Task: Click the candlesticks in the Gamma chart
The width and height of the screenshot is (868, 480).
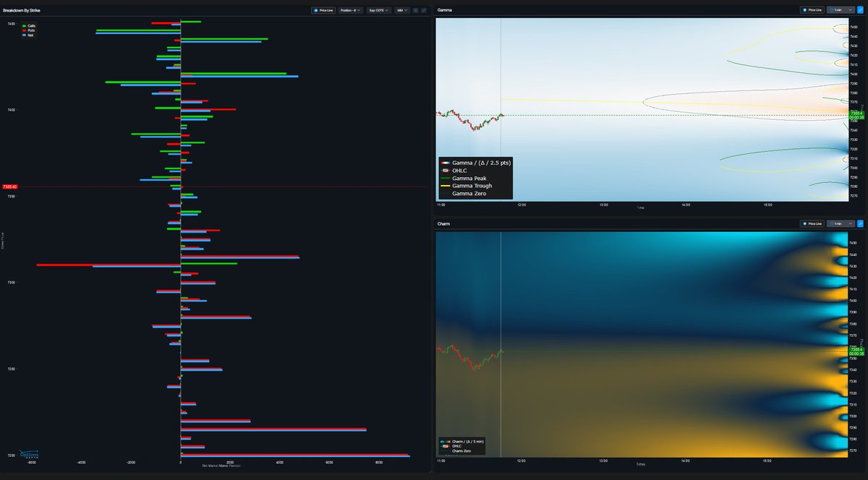Action: click(x=470, y=119)
